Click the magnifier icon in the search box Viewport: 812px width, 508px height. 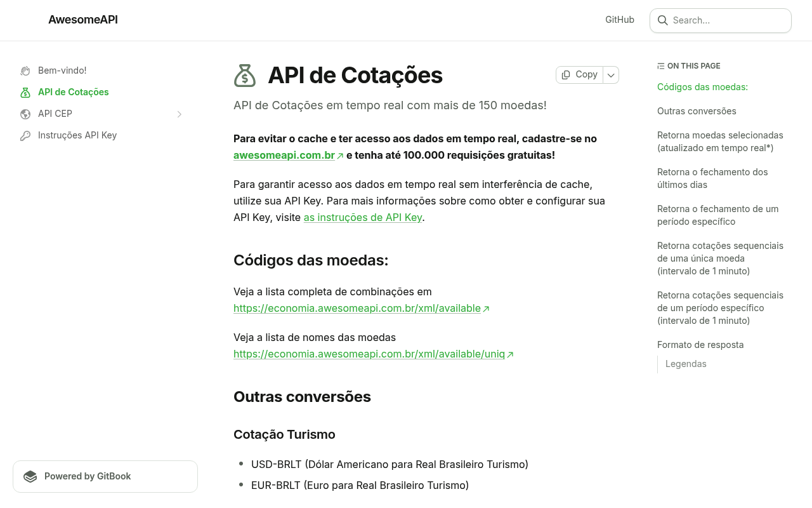[x=663, y=20]
